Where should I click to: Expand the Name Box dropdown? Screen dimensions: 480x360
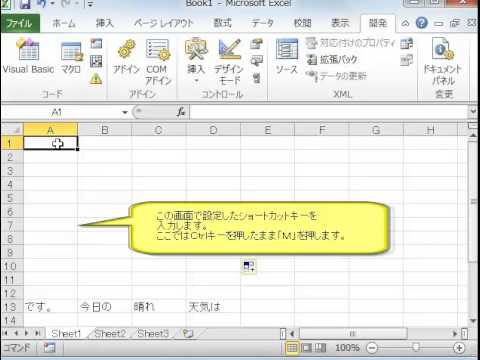(125, 112)
